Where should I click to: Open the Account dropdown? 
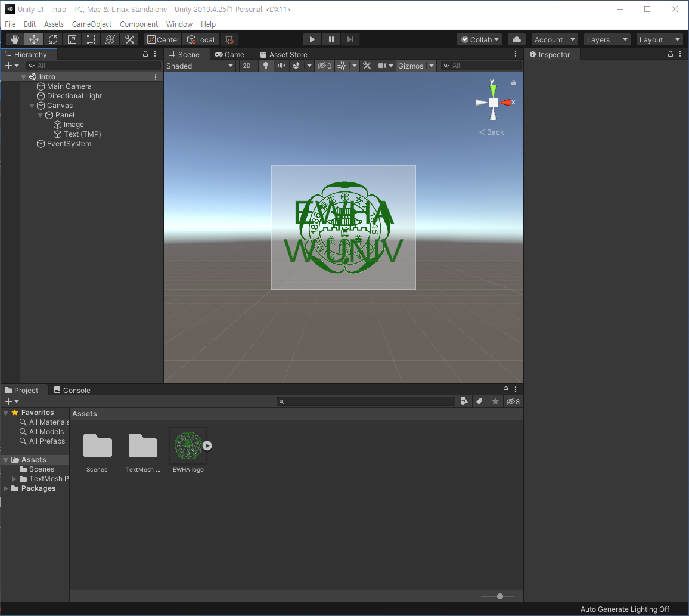pyautogui.click(x=554, y=39)
